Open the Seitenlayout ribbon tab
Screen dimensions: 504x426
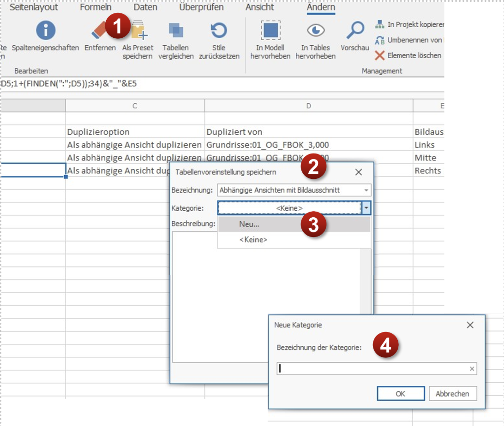(x=34, y=7)
